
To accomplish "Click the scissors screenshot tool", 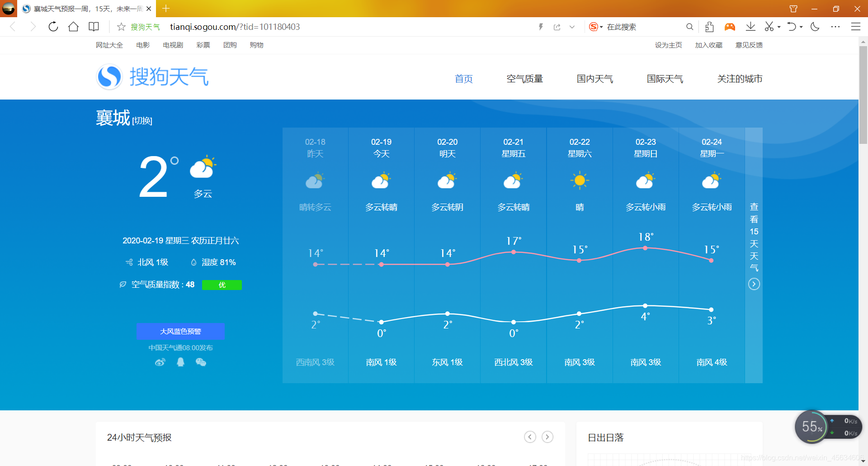I will point(769,27).
